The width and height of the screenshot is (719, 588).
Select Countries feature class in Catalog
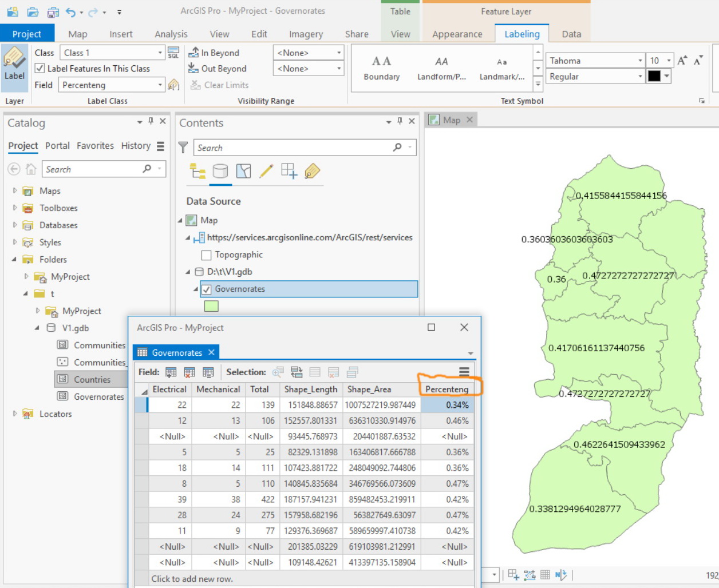click(92, 379)
